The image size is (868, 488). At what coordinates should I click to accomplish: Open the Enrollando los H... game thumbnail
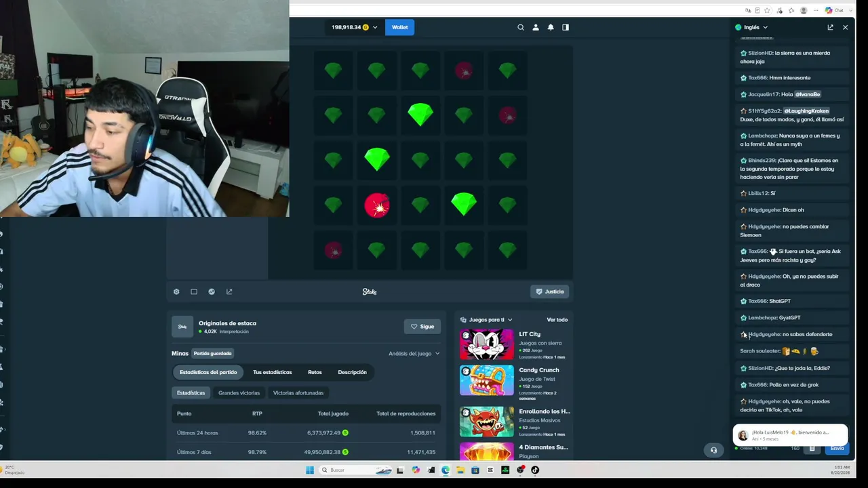487,422
